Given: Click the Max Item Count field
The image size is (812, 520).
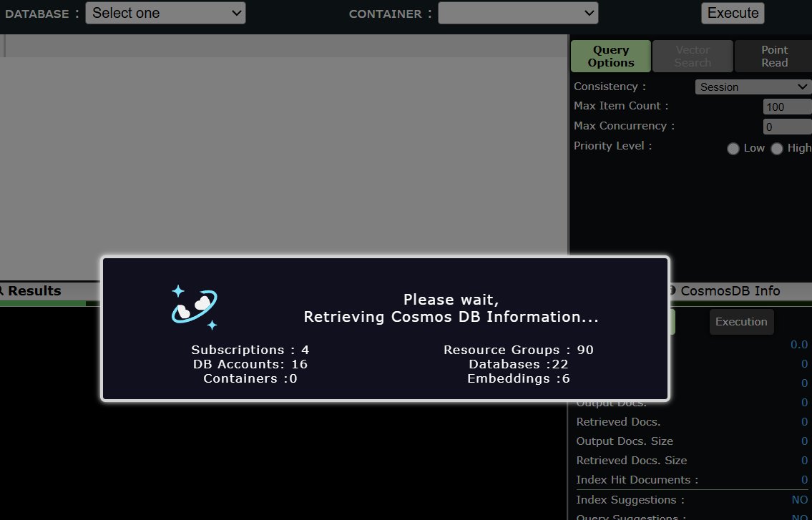Looking at the screenshot, I should click(x=787, y=107).
